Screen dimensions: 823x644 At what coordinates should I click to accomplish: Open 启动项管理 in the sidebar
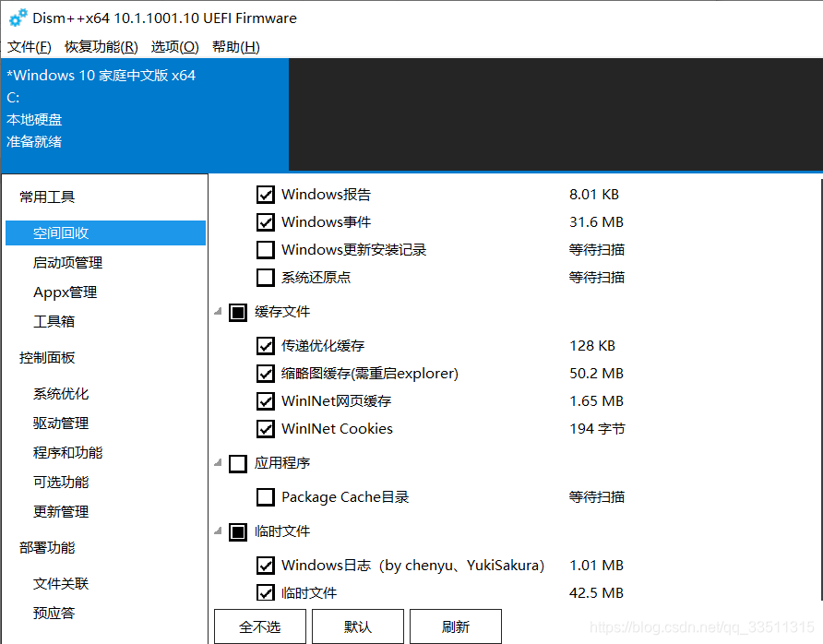(67, 262)
